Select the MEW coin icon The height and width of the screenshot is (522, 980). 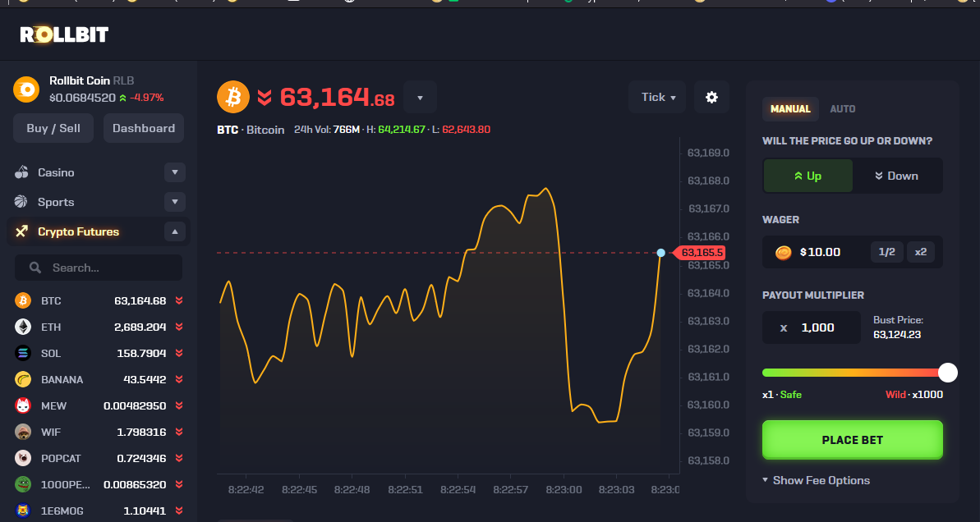[x=22, y=405]
